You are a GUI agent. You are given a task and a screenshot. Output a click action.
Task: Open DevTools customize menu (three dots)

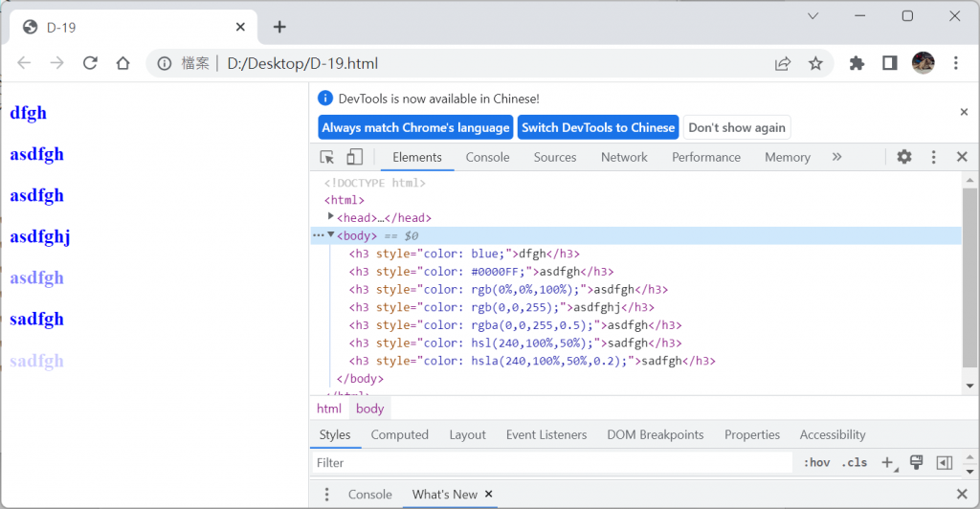[x=934, y=157]
